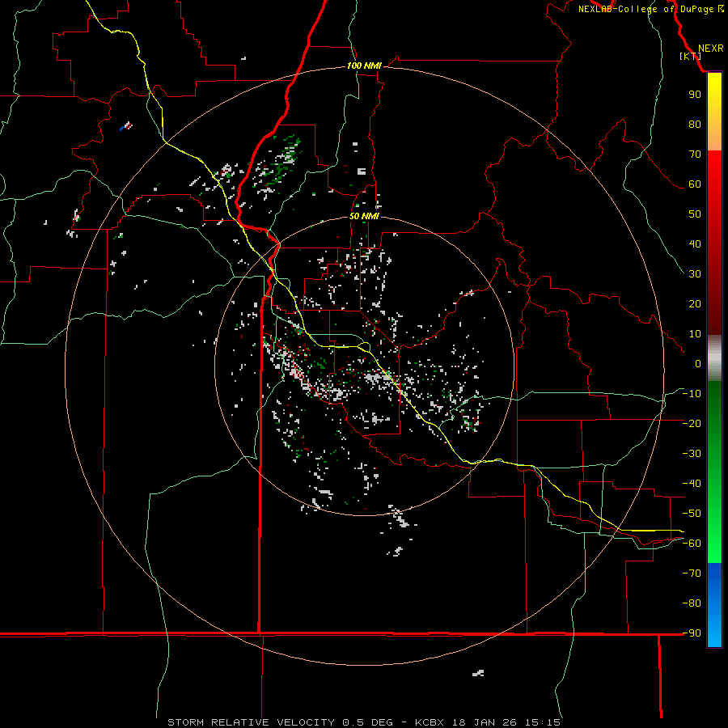Screen dimensions: 728x728
Task: Click the 100 NMI range ring label
Action: coord(364,66)
